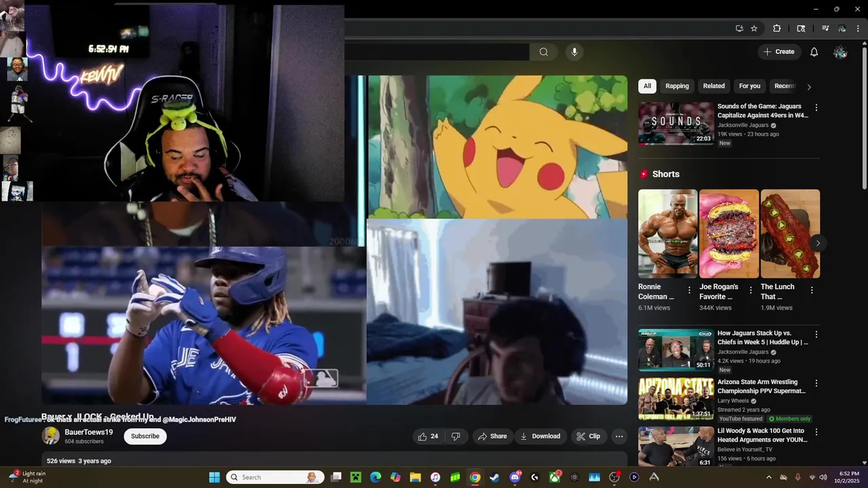Image resolution: width=868 pixels, height=488 pixels.
Task: Click the Create button
Action: click(779, 52)
